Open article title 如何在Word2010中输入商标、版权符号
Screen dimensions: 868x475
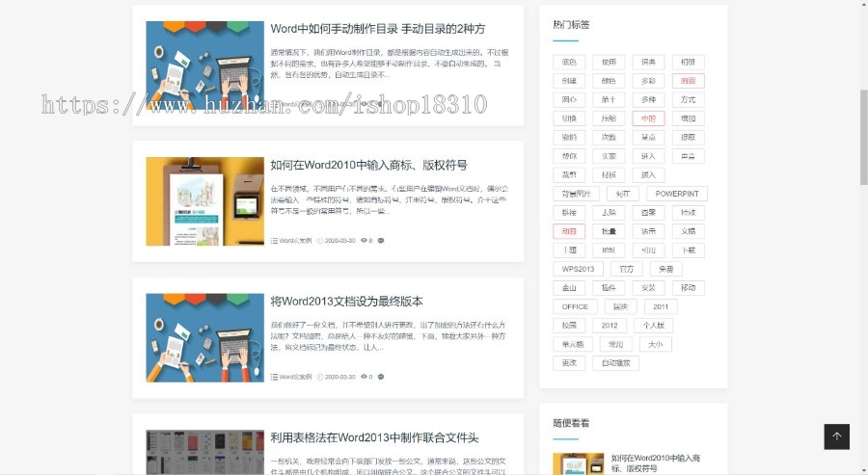(x=368, y=166)
